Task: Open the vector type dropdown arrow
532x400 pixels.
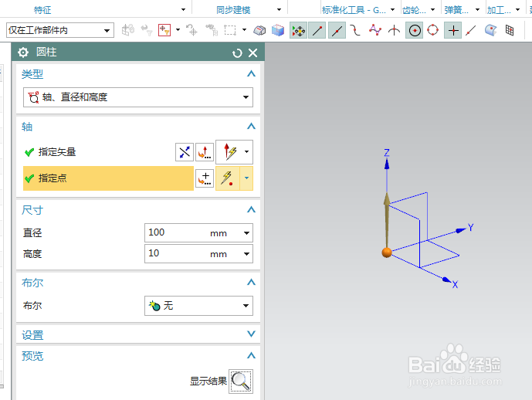Action: [246, 151]
